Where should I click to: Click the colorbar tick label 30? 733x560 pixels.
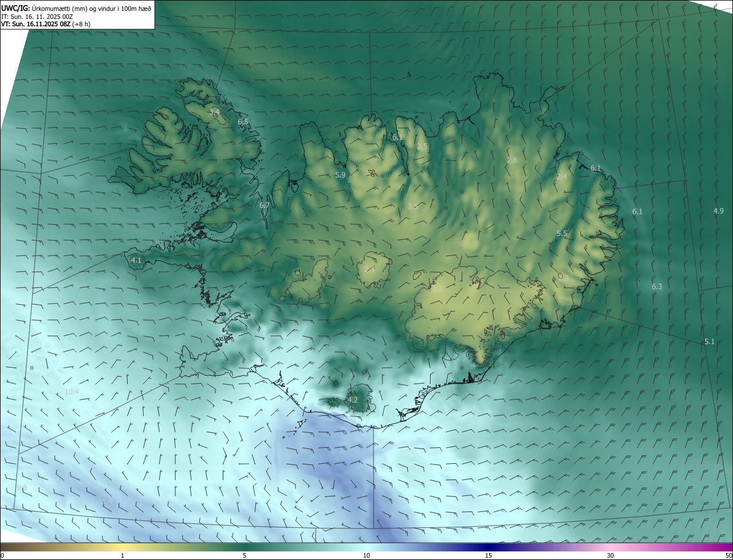[x=610, y=555]
